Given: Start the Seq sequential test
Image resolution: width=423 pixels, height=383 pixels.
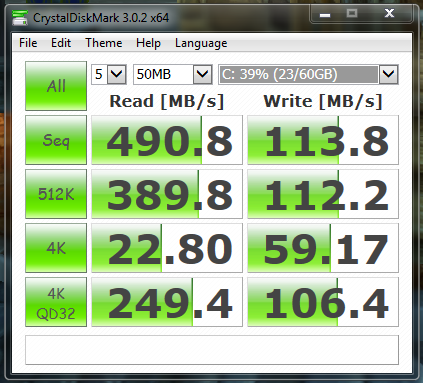Looking at the screenshot, I should tap(56, 140).
